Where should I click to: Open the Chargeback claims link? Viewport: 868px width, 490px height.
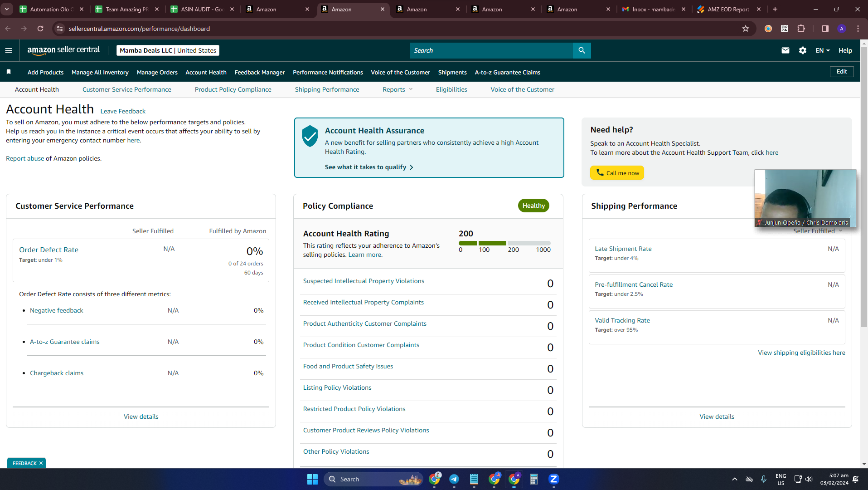point(57,373)
